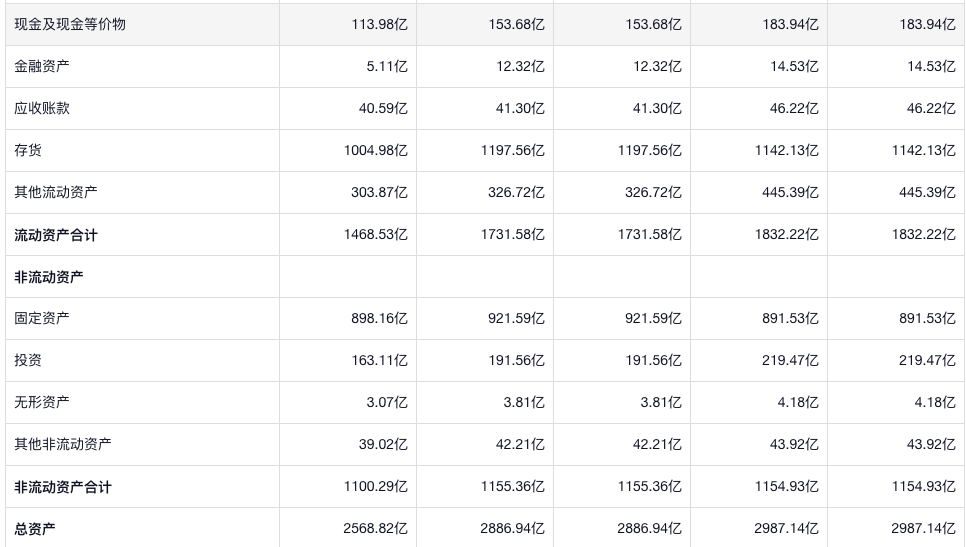This screenshot has height=547, width=966.
Task: Click the 现金及现金等价物 row label
Action: pyautogui.click(x=70, y=24)
